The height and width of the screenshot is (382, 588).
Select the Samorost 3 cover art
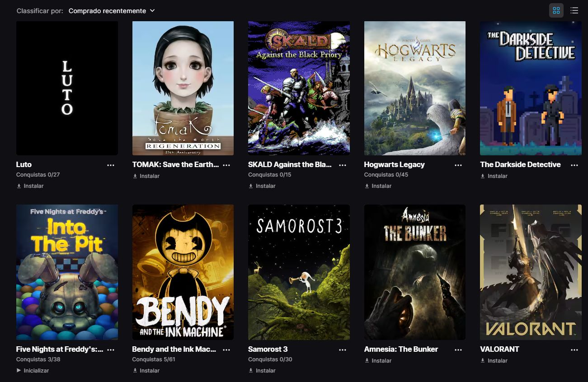299,272
